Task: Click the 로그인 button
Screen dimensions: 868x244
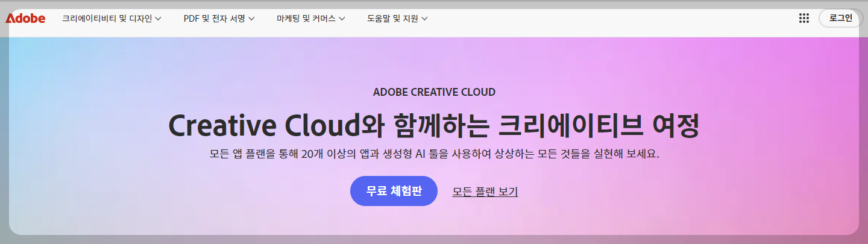Action: (841, 18)
